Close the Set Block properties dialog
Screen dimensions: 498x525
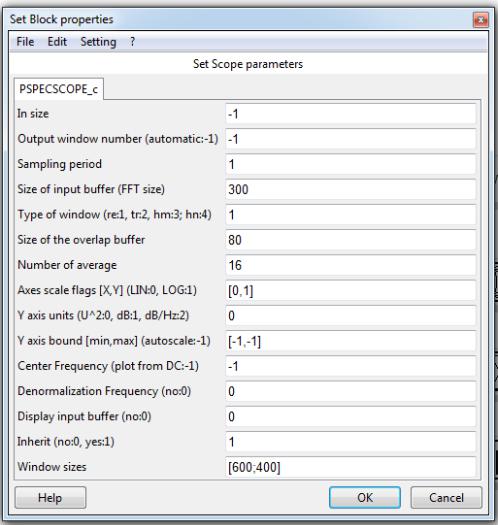tap(481, 20)
